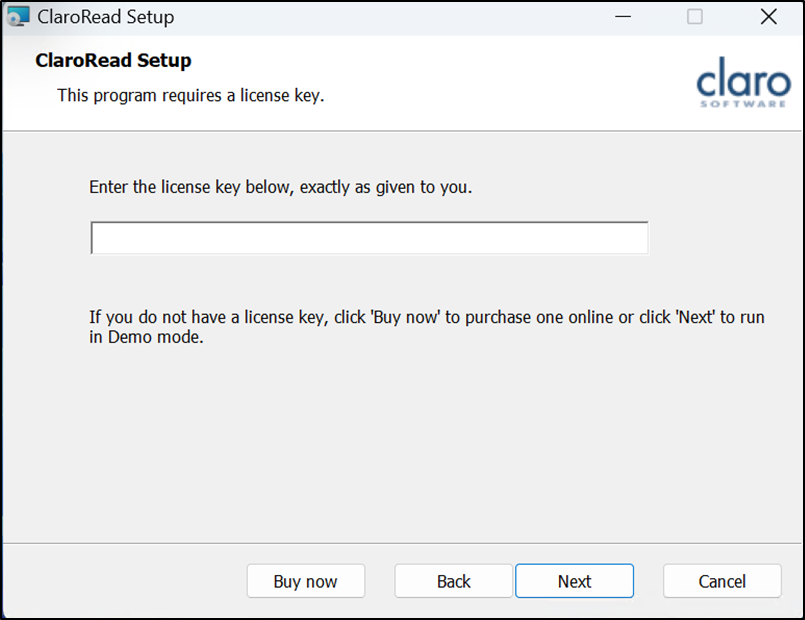Click inside the license key text box
The width and height of the screenshot is (805, 620).
coord(369,238)
